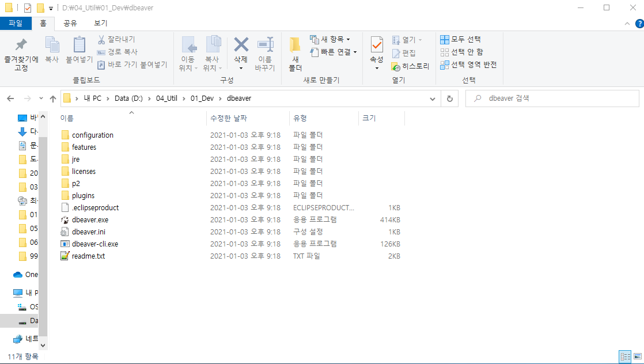Open OneDrive in navigation pane
Screen dimensions: 644x364
(x=25, y=274)
